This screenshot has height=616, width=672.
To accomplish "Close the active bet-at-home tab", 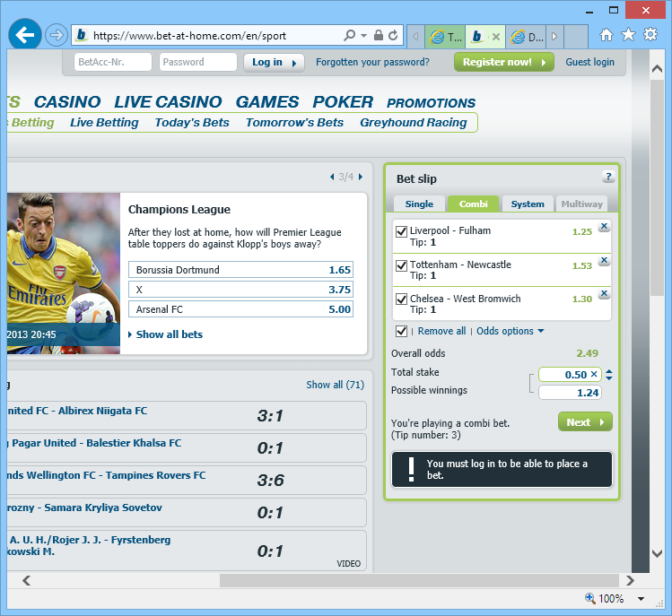I will pos(496,37).
